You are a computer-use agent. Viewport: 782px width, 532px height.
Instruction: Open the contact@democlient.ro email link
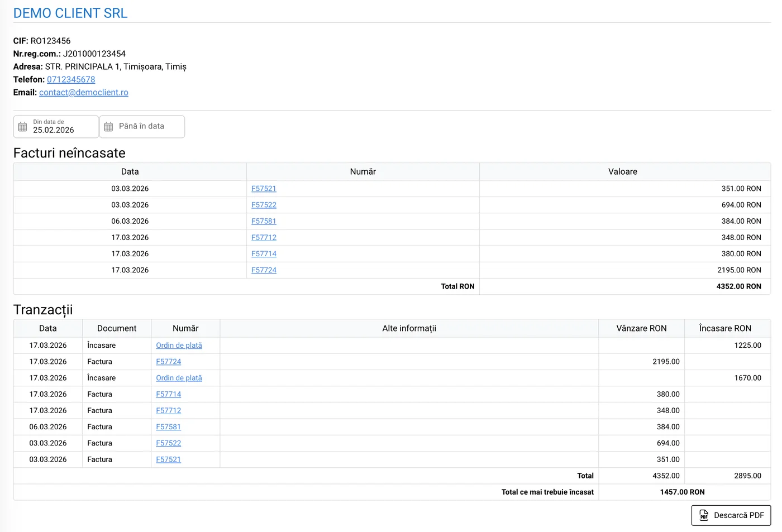84,92
